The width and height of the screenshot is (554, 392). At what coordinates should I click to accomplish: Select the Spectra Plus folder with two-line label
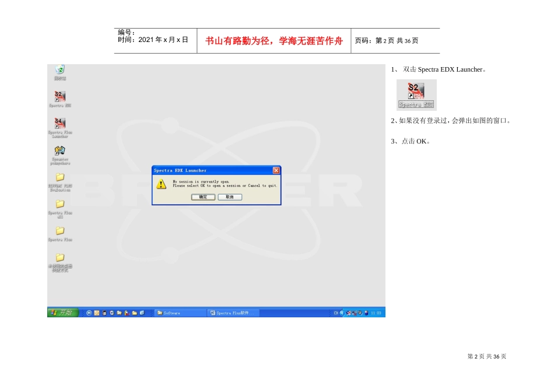[60, 209]
